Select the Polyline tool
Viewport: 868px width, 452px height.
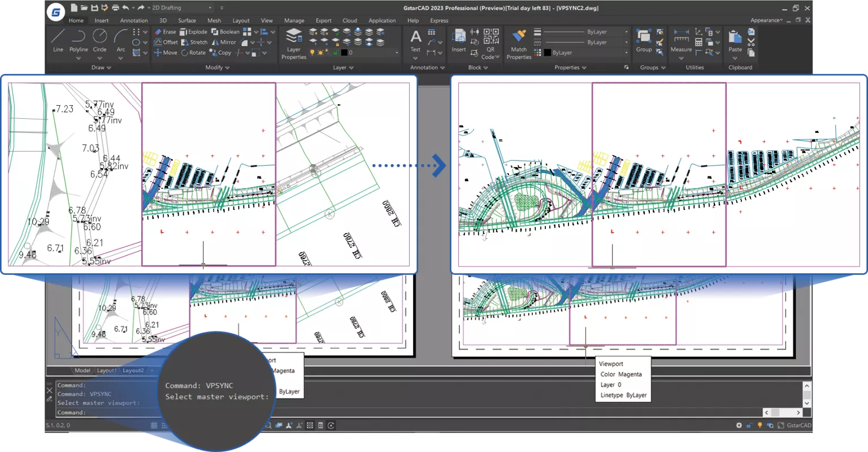(x=79, y=40)
